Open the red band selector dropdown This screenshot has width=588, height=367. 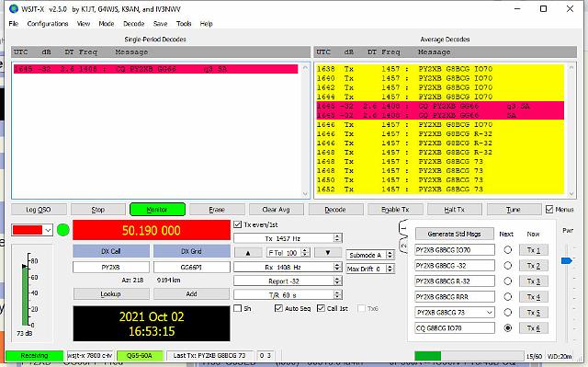click(x=32, y=230)
